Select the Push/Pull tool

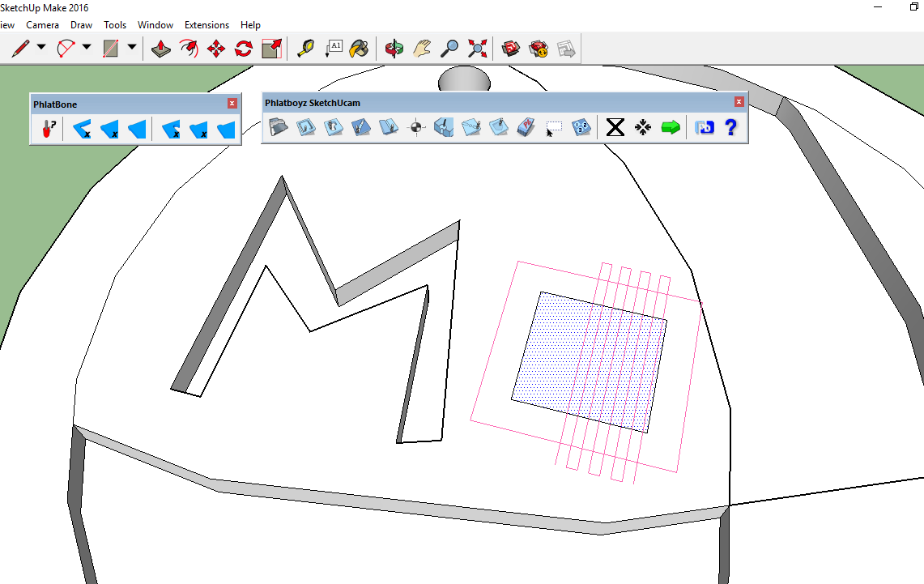pos(161,49)
